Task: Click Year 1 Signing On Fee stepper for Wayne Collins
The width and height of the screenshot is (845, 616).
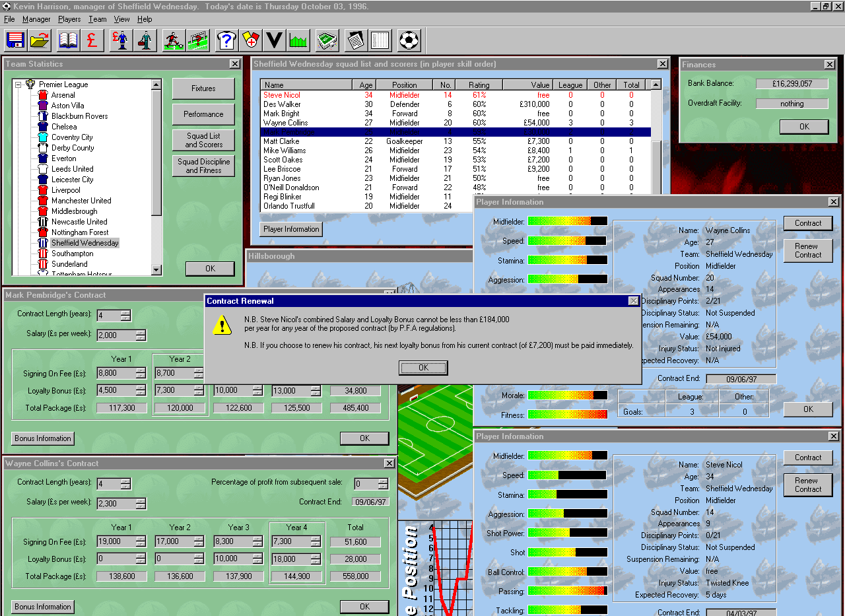Action: (141, 541)
